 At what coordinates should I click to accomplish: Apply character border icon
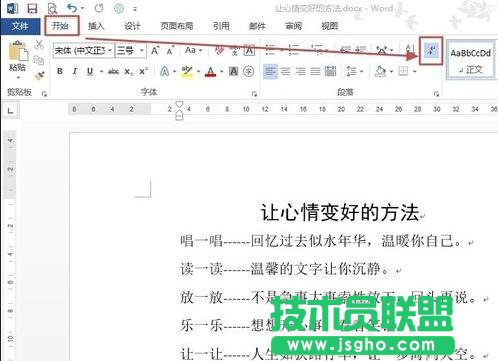[249, 51]
